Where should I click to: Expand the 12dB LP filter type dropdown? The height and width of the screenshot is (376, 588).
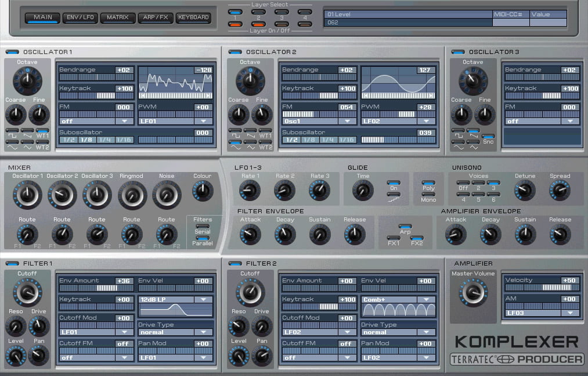coord(175,299)
